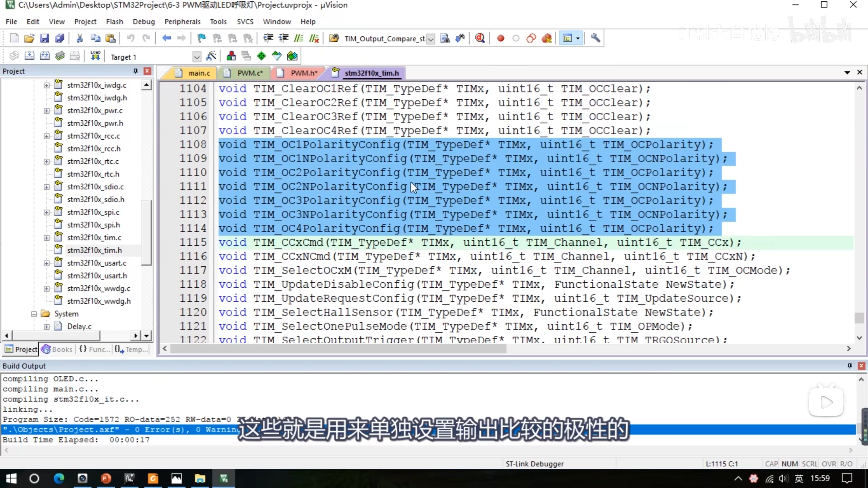Click the Configuration wrench icon
This screenshot has height=488, width=868.
(x=595, y=38)
